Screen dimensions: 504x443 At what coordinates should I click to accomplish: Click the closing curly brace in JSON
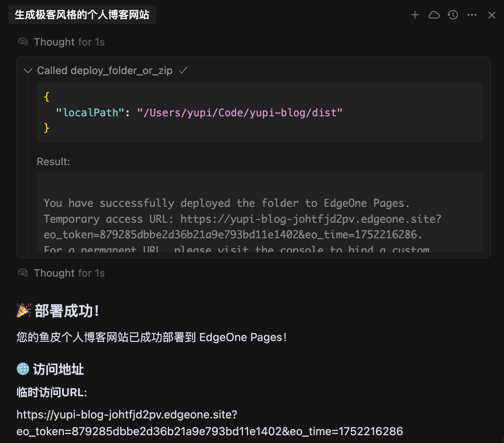click(x=46, y=128)
